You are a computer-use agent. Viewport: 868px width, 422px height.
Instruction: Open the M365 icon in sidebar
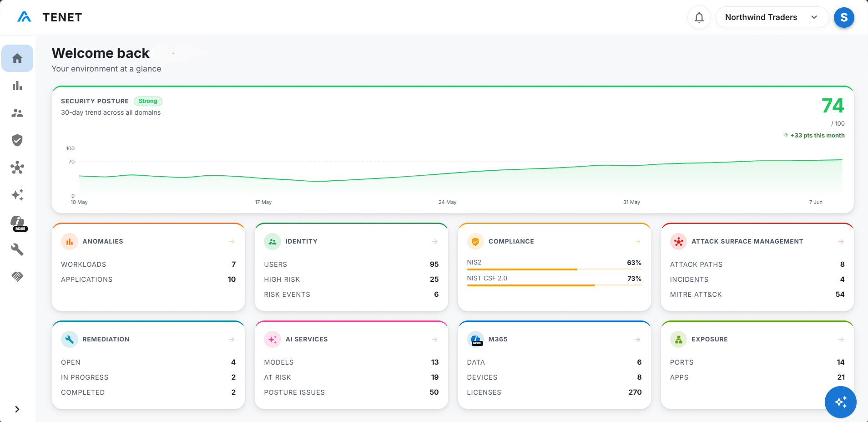[18, 223]
